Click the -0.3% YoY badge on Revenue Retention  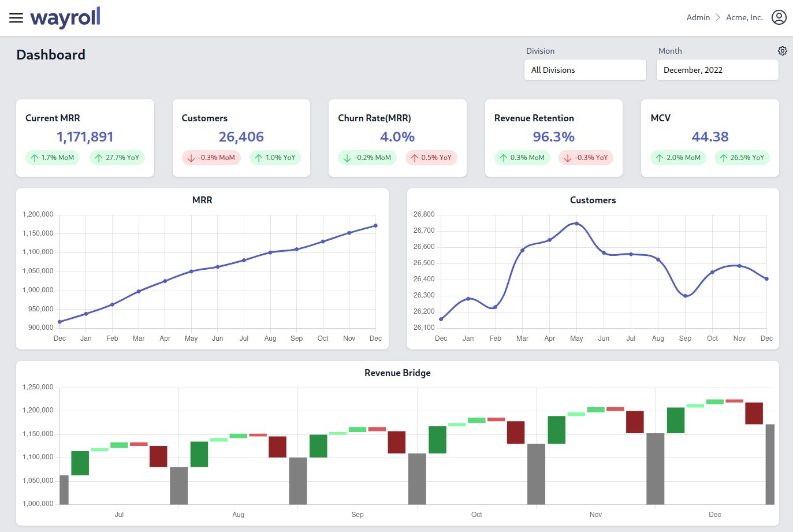[x=586, y=157]
